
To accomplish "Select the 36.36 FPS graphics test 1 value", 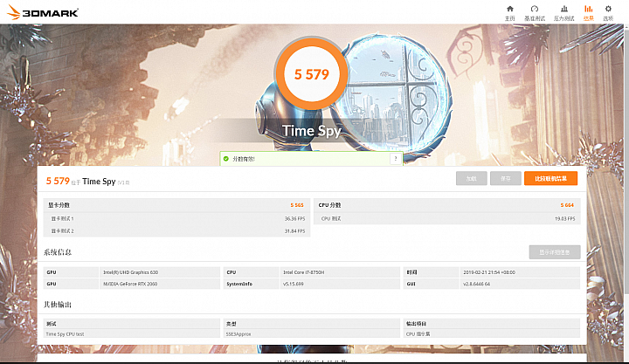I will [295, 219].
